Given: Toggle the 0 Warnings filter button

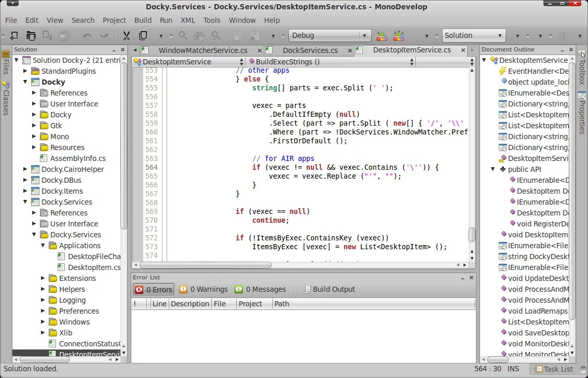Looking at the screenshot, I should [x=203, y=289].
